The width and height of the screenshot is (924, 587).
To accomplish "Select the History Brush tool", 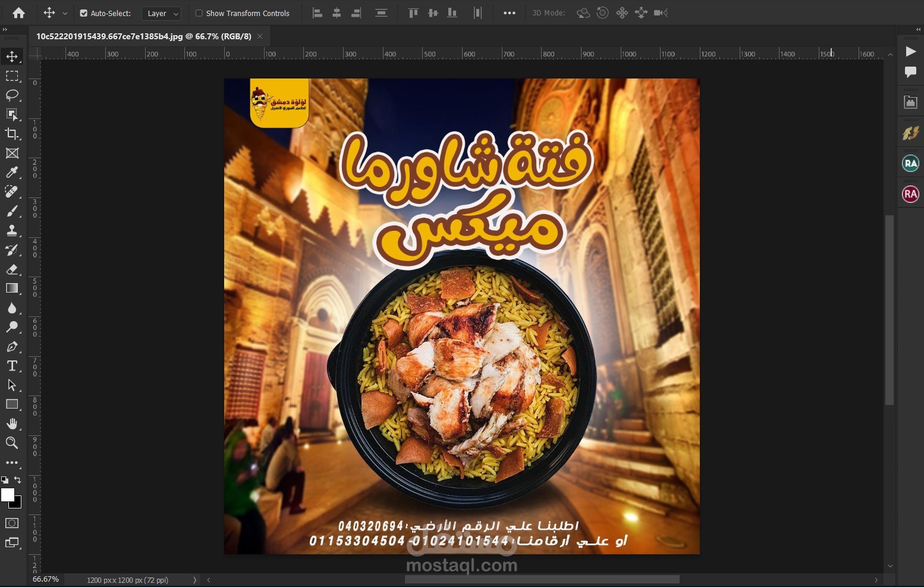I will [12, 250].
